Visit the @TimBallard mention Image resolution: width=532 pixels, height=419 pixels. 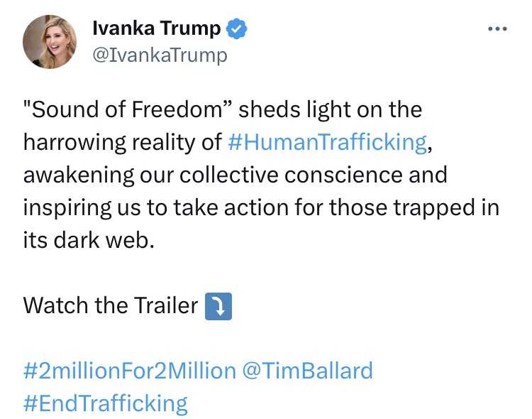click(x=308, y=371)
